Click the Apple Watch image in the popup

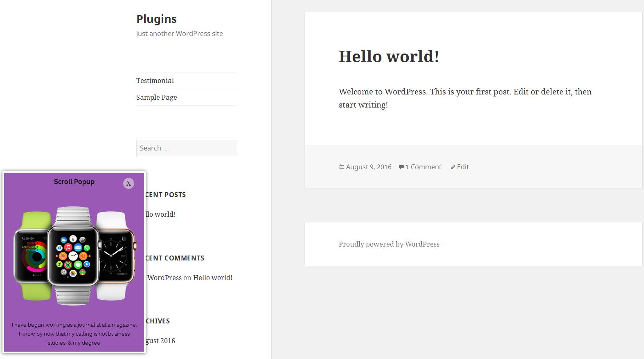74,256
